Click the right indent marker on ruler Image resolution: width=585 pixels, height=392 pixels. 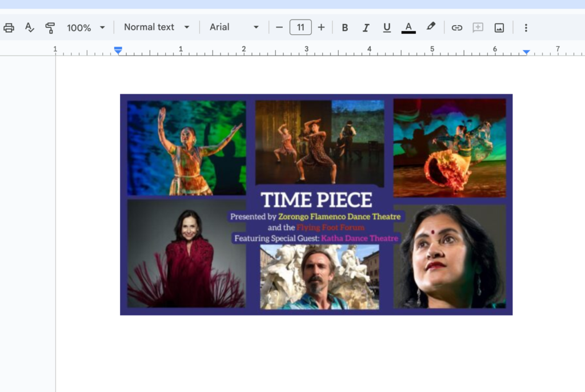(526, 52)
